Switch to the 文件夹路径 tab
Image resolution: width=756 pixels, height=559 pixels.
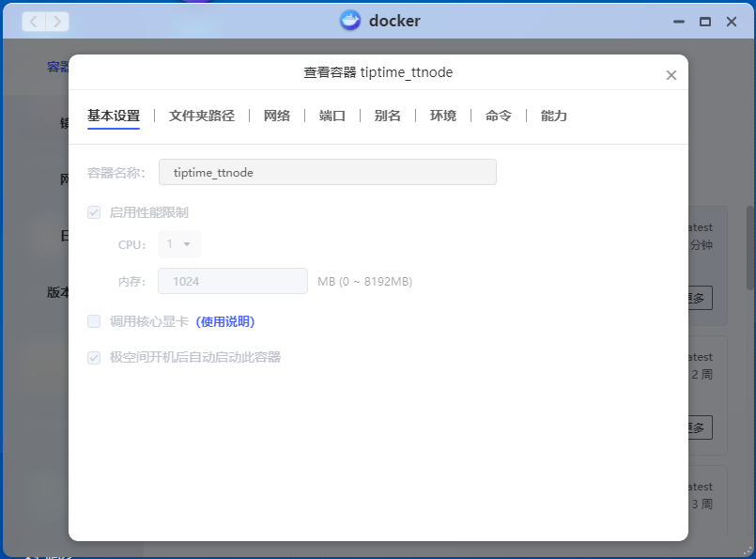click(202, 116)
